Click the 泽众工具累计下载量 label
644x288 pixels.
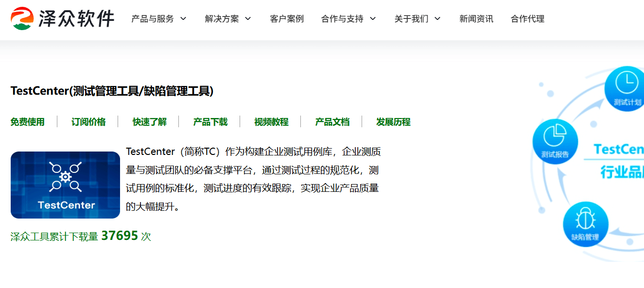54,237
